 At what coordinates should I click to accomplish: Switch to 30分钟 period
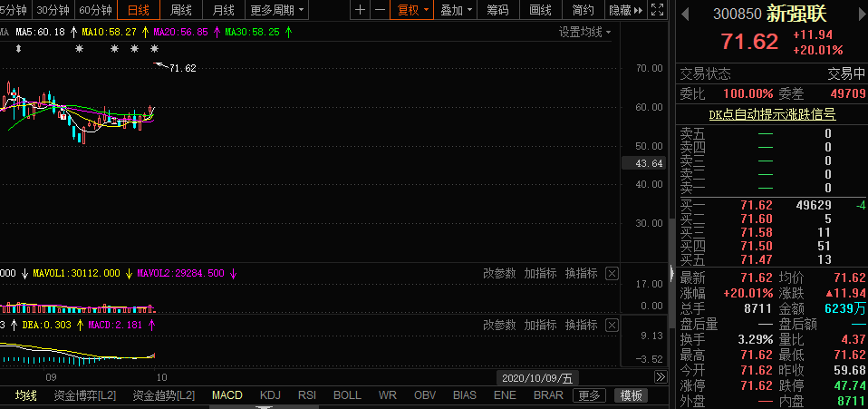point(53,10)
